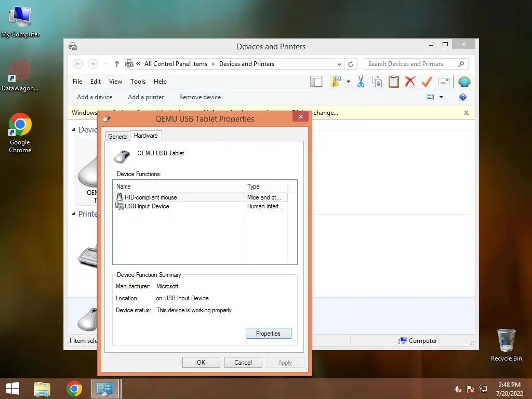Screen dimensions: 532x399
Task: Go forward in Devices and Printers
Action: (x=92, y=64)
